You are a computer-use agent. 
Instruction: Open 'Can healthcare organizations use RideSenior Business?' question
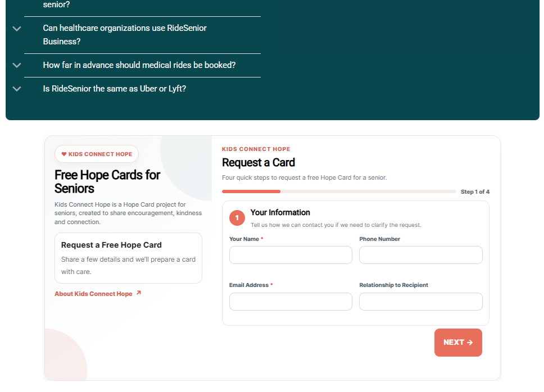pos(125,35)
